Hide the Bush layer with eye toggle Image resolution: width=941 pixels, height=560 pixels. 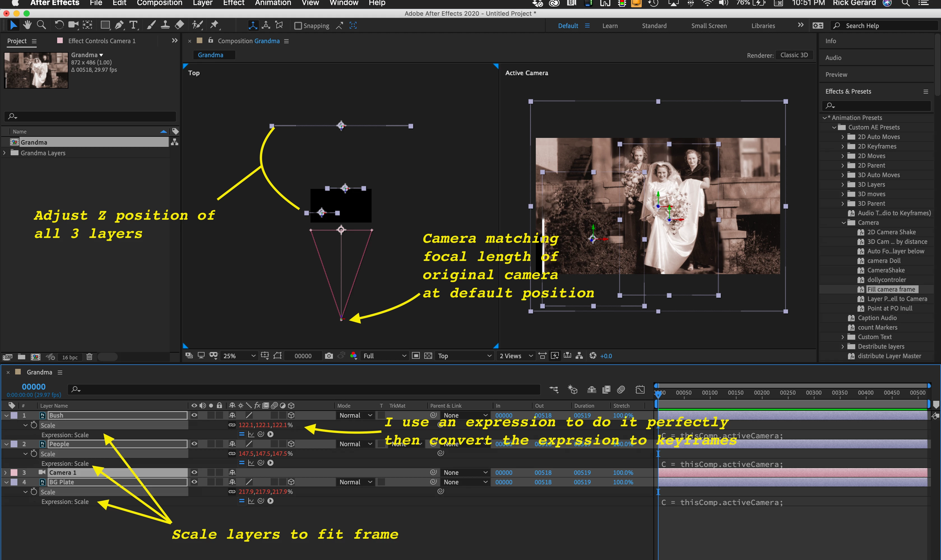coord(194,415)
